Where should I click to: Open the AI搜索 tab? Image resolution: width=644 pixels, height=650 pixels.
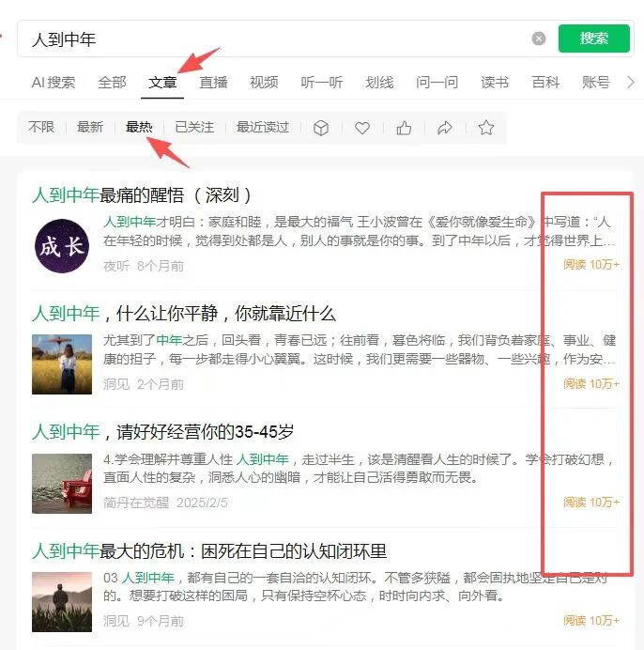pos(54,83)
